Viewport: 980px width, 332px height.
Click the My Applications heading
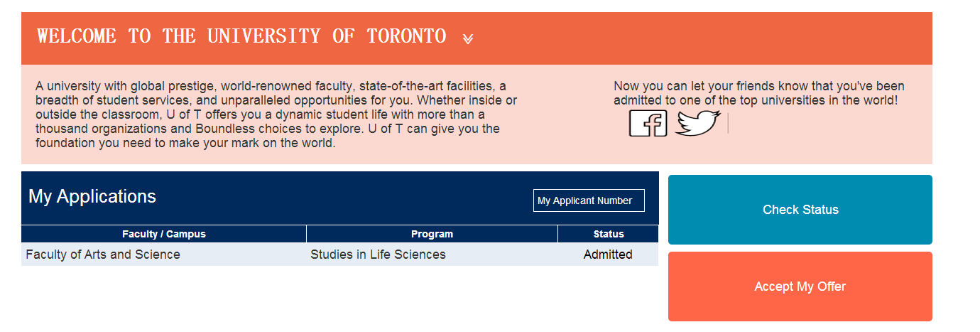pos(92,196)
